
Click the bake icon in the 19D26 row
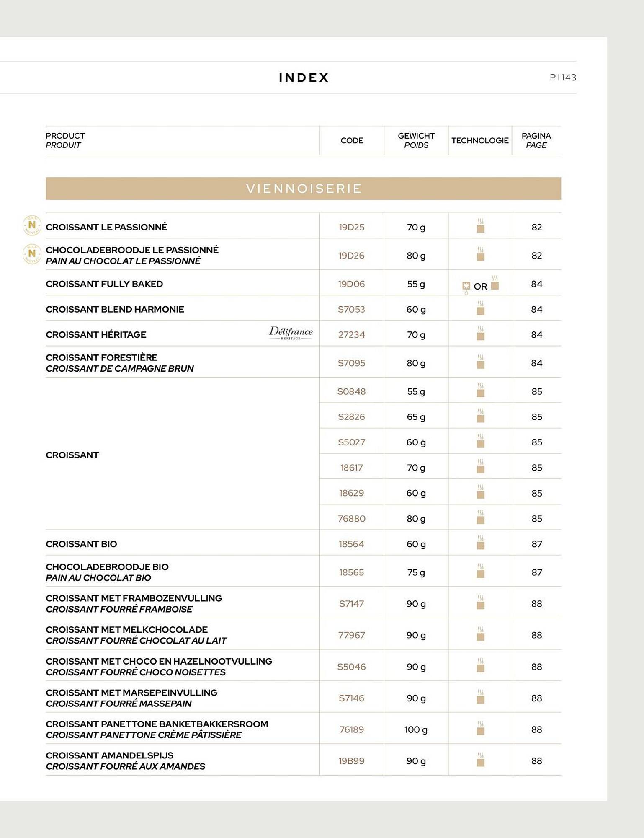(x=481, y=254)
